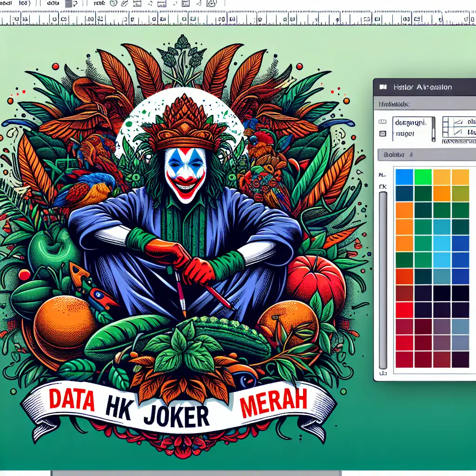Select the 'designynl.' list entry
The width and height of the screenshot is (476, 476).
411,123
